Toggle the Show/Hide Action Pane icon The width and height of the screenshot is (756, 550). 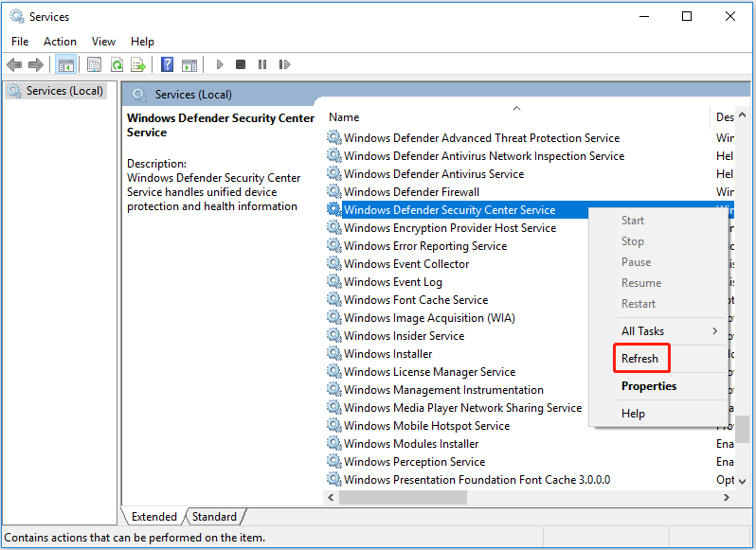(189, 64)
